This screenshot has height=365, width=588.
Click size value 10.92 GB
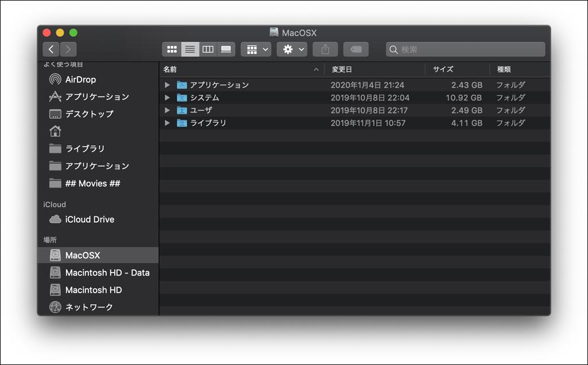tap(463, 98)
